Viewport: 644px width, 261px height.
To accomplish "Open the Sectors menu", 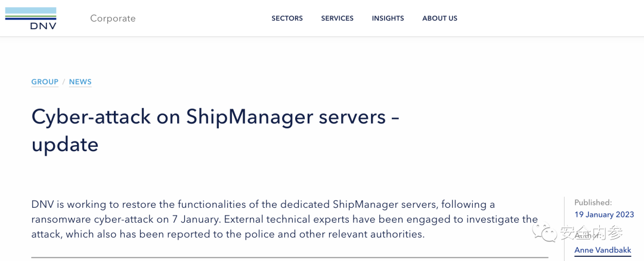I will point(287,19).
